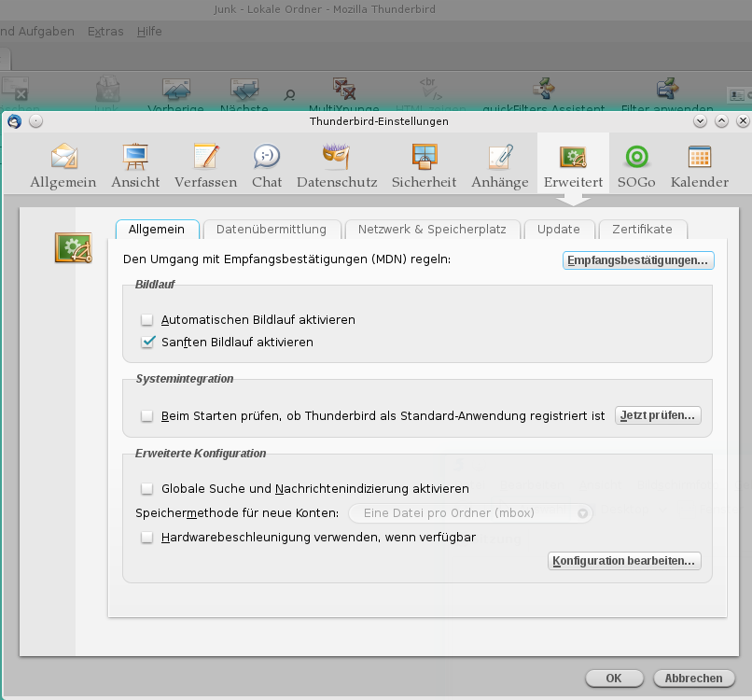Open the Anhänge settings category
The image size is (752, 700).
coord(500,165)
